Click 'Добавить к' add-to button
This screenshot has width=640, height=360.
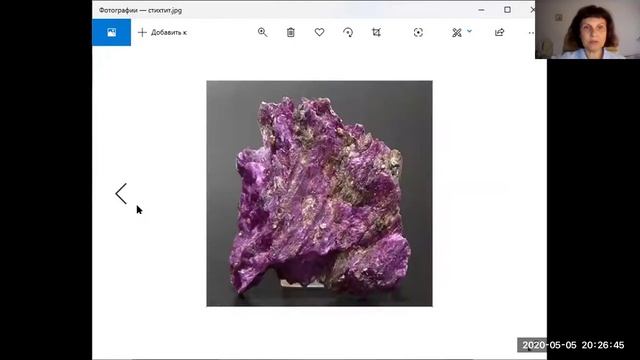point(162,33)
